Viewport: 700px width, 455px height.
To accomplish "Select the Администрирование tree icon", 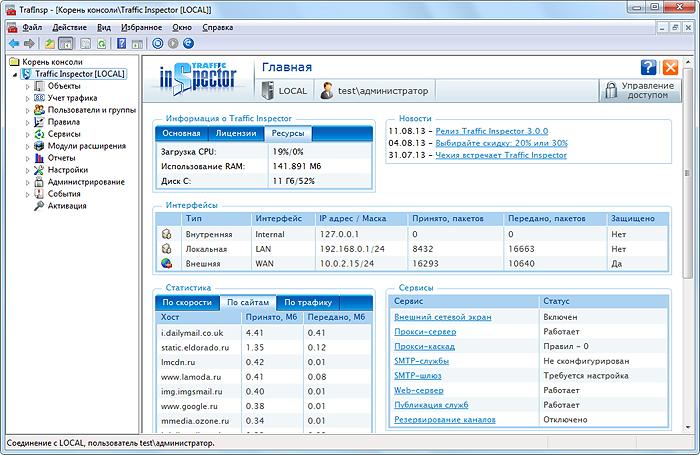I will click(39, 182).
